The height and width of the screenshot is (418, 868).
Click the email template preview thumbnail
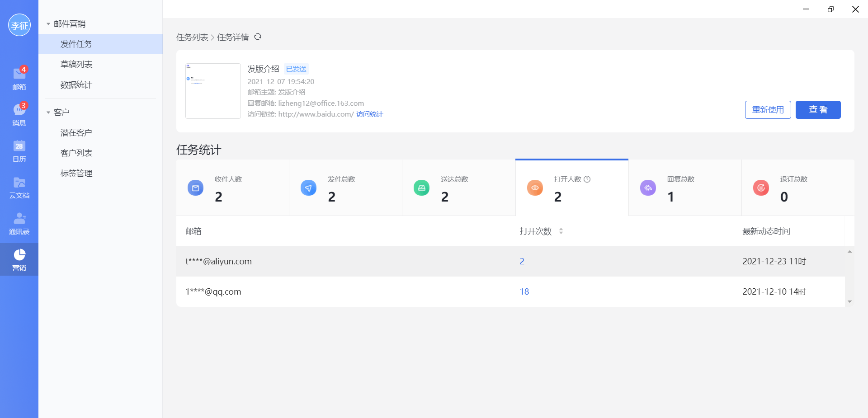pyautogui.click(x=213, y=91)
